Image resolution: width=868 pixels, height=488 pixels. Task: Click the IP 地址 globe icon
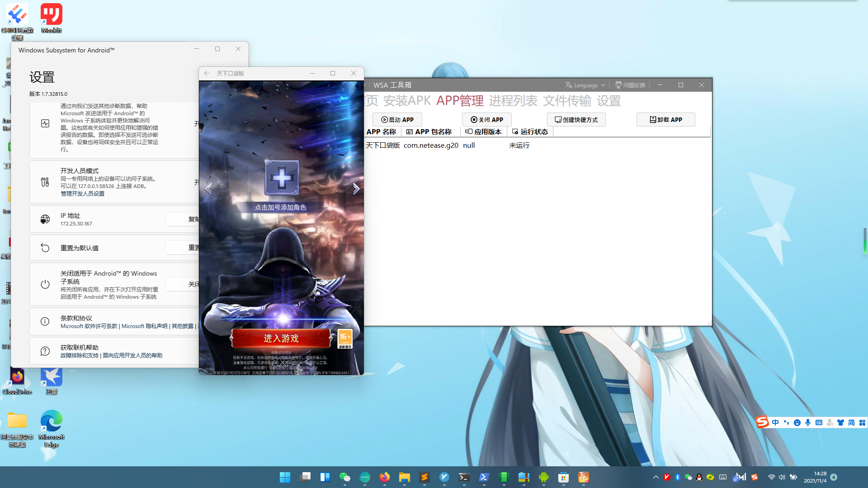click(45, 219)
